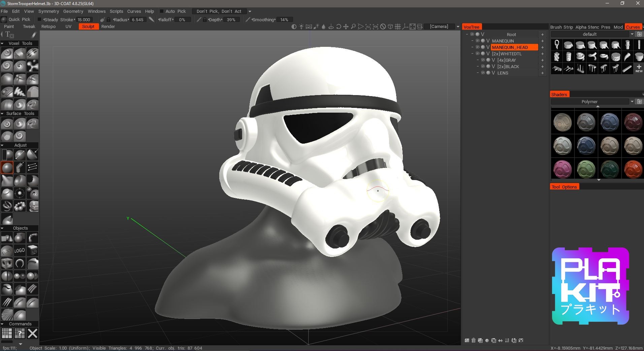Add sublayer with plus next to [2x]WHITEDTL
This screenshot has width=644, height=351.
(x=542, y=54)
